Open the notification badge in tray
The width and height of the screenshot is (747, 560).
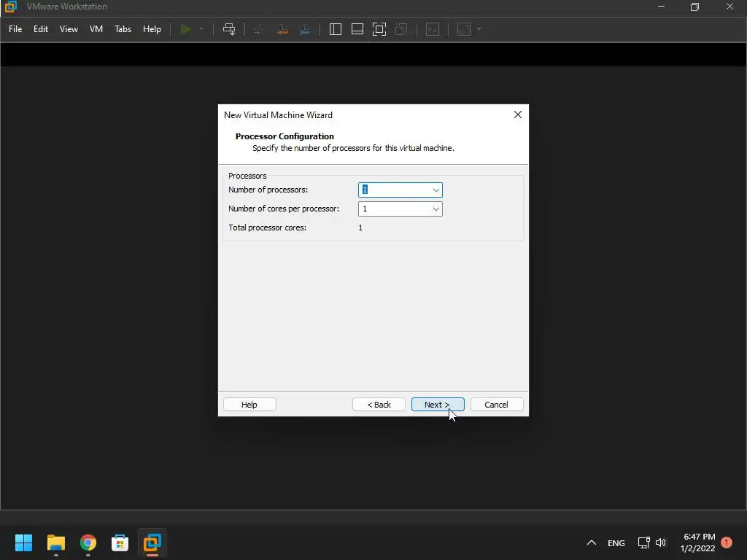pyautogui.click(x=727, y=542)
